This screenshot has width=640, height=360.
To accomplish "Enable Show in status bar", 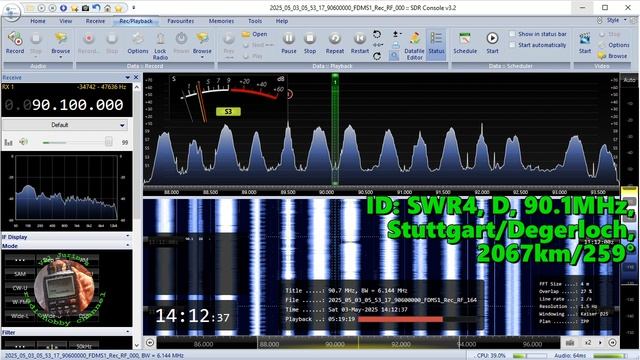I will [512, 34].
